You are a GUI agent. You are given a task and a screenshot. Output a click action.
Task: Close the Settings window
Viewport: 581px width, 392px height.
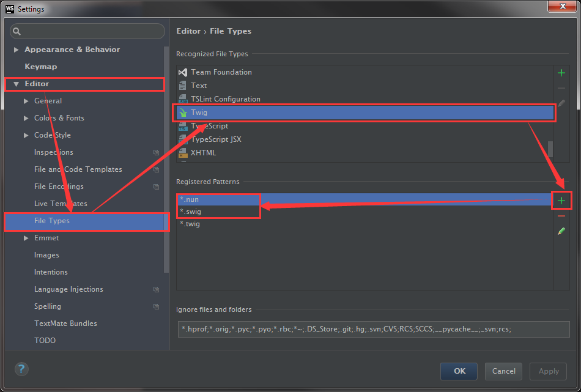point(562,6)
